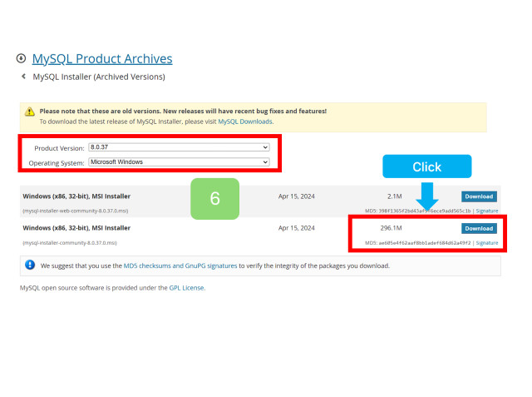Select Apr 15, 2024 date of 296.1M row

(297, 228)
